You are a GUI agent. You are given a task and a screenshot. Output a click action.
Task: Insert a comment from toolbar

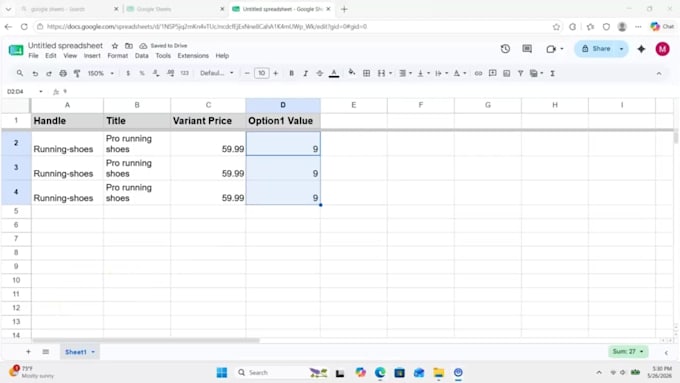493,73
